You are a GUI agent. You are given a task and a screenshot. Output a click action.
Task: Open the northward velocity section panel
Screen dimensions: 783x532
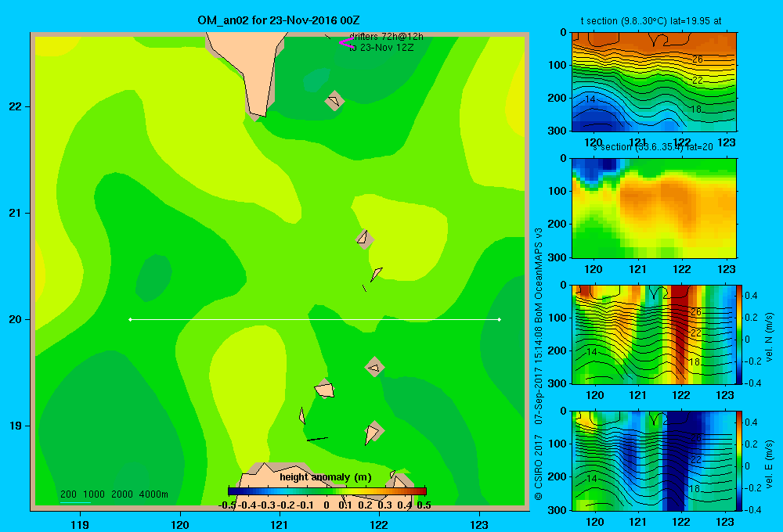click(654, 334)
